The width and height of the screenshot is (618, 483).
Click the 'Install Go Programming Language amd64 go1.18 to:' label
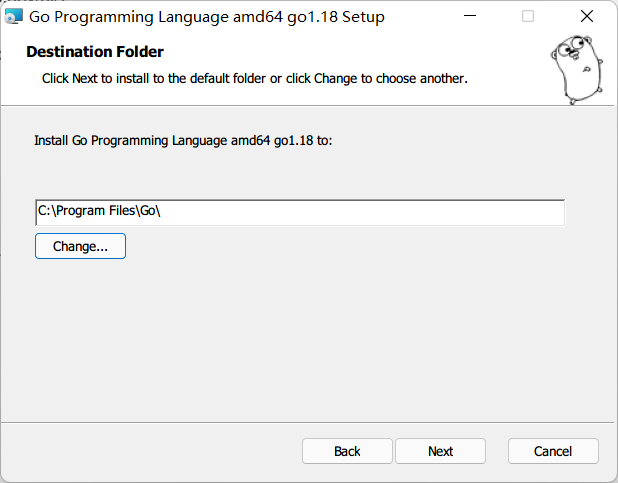click(x=183, y=140)
